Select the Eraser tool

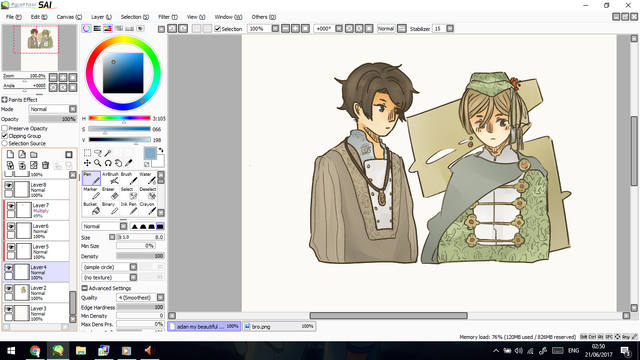[x=110, y=193]
